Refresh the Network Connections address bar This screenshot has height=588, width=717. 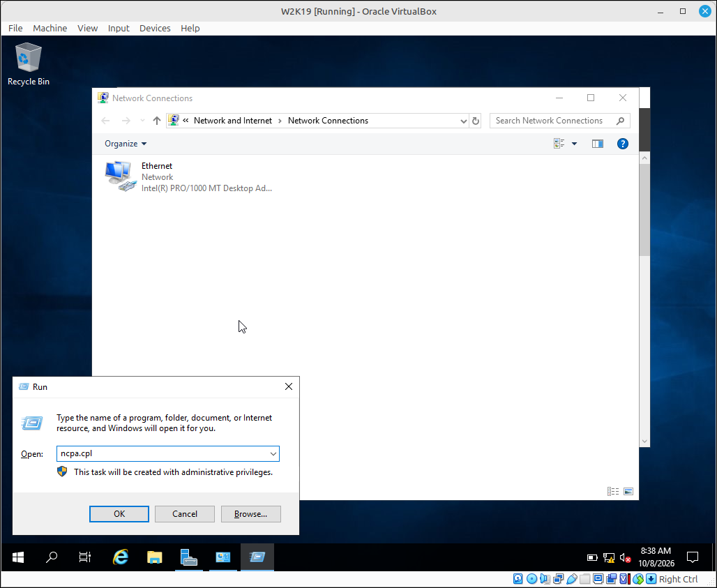coord(476,121)
